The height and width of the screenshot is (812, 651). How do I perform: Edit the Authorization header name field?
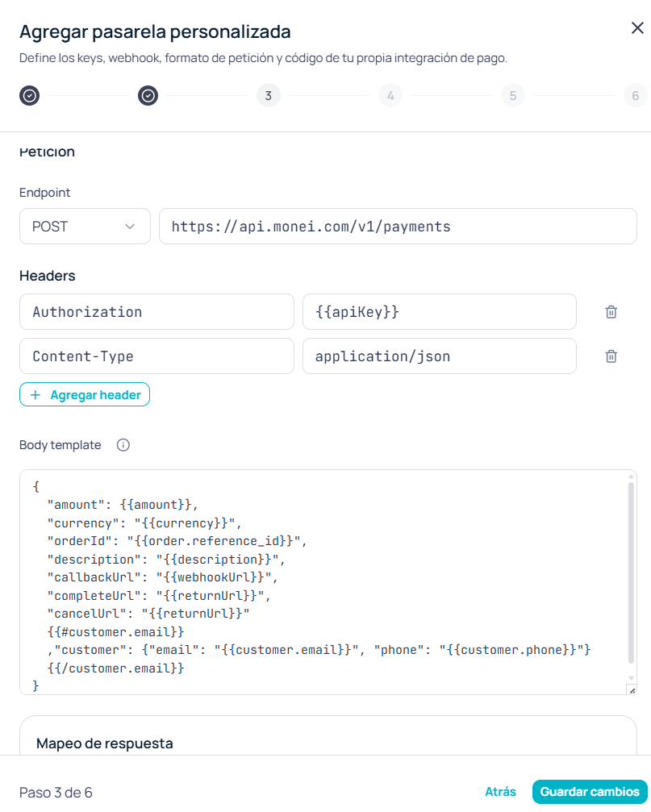click(x=157, y=312)
